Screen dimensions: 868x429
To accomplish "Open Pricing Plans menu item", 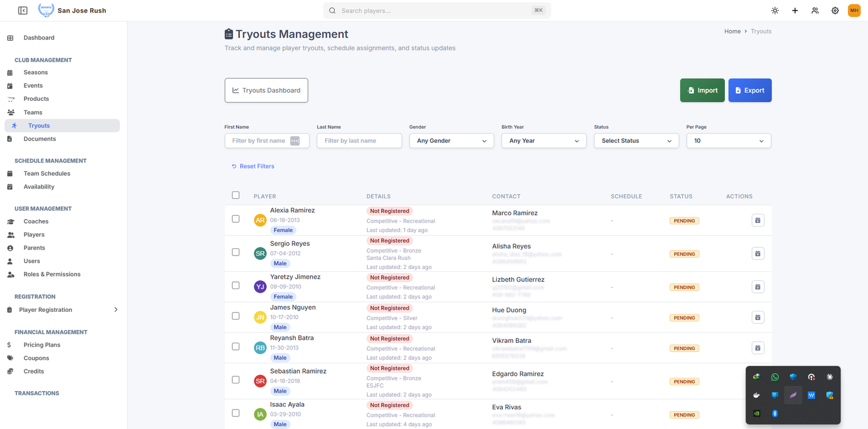I will pyautogui.click(x=42, y=345).
